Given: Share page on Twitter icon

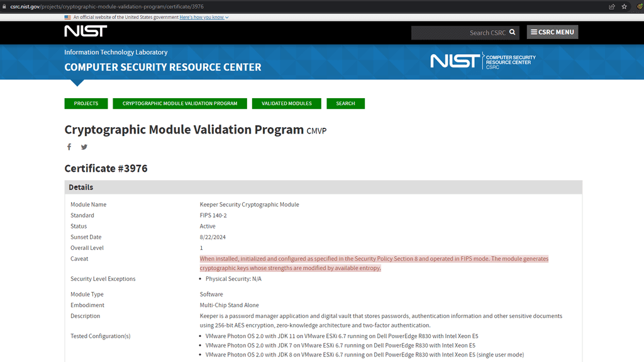Looking at the screenshot, I should (84, 147).
